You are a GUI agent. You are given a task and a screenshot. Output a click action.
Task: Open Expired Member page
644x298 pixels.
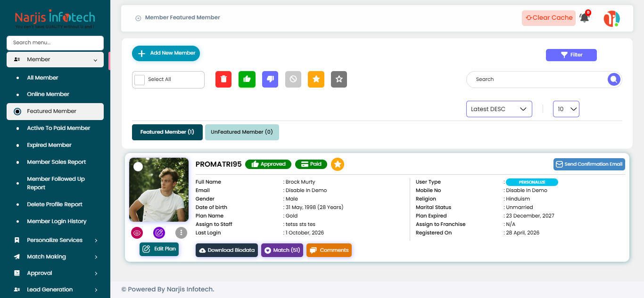pyautogui.click(x=49, y=145)
